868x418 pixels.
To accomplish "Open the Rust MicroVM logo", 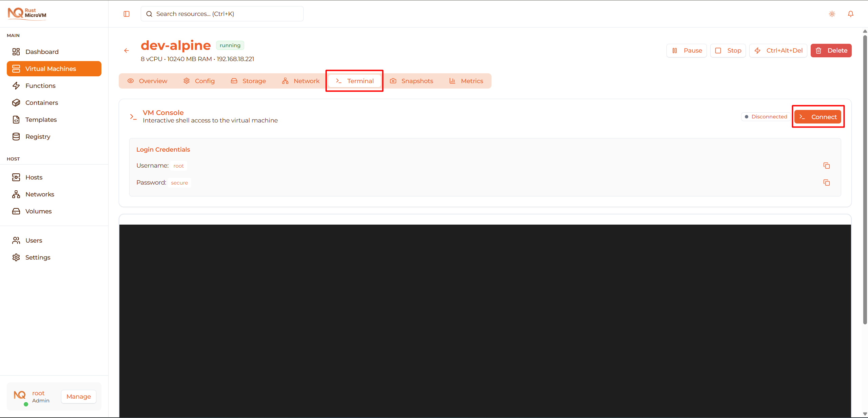I will (27, 14).
